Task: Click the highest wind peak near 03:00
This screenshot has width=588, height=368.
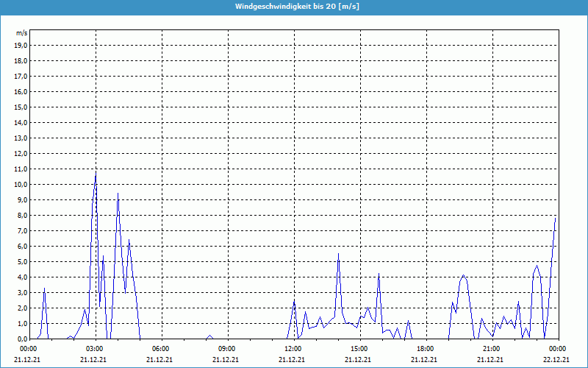Action: pyautogui.click(x=96, y=172)
